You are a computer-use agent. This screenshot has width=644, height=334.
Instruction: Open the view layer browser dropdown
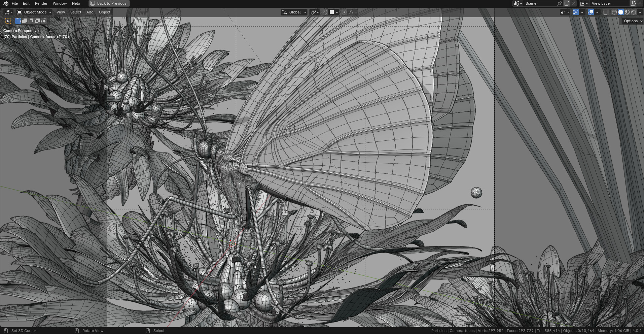coord(584,3)
